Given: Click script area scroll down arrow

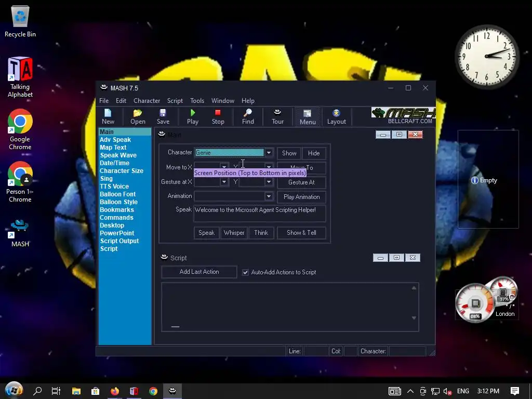Looking at the screenshot, I should click(414, 318).
